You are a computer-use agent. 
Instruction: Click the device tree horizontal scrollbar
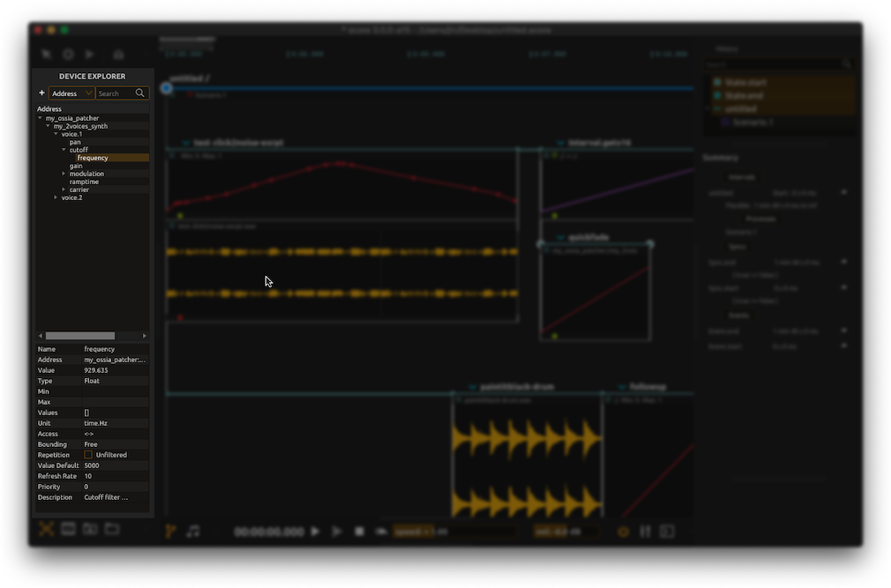coord(80,336)
